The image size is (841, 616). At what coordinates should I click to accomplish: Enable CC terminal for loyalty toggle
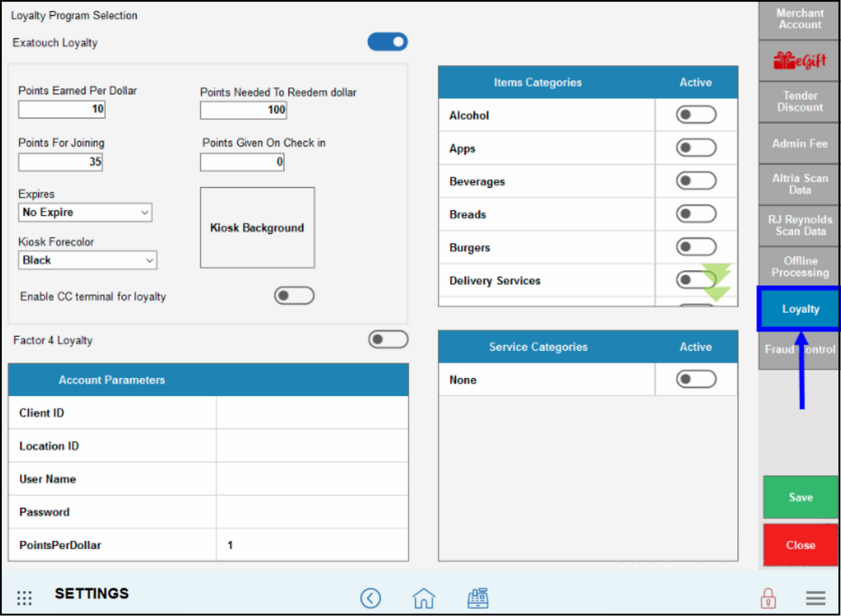point(294,295)
